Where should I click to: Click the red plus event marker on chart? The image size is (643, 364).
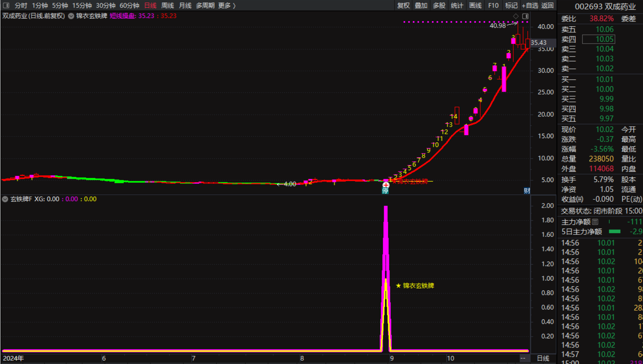pyautogui.click(x=386, y=184)
